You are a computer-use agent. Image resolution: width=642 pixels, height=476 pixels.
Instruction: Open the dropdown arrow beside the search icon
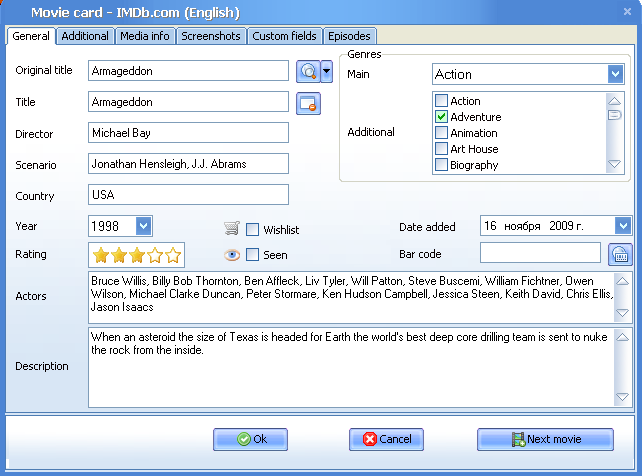coord(326,72)
